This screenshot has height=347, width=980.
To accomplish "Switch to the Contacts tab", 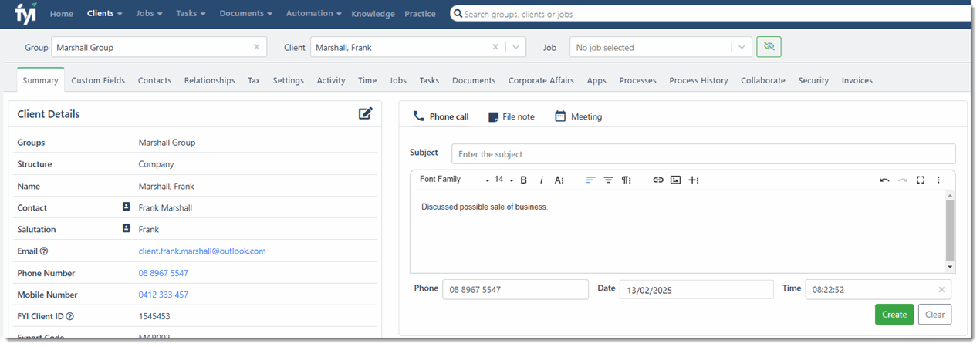I will [x=154, y=80].
